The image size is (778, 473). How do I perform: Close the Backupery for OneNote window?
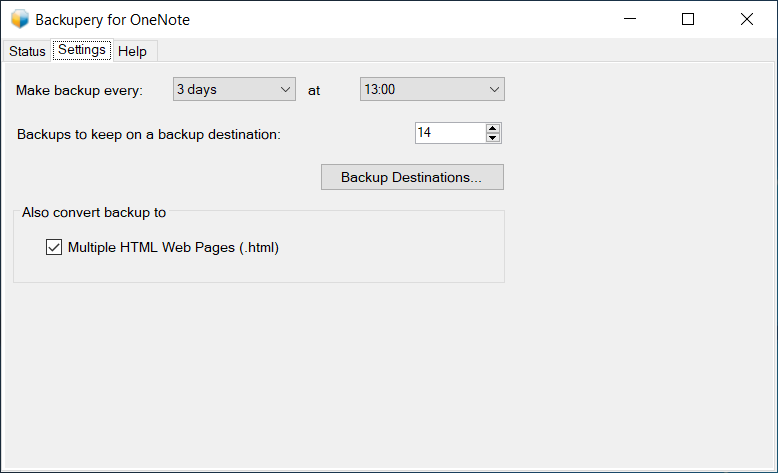[x=746, y=19]
